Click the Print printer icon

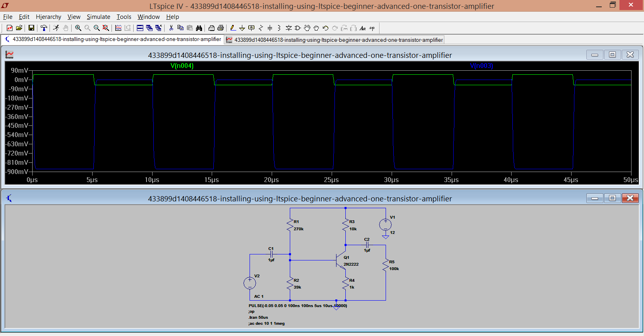click(221, 28)
